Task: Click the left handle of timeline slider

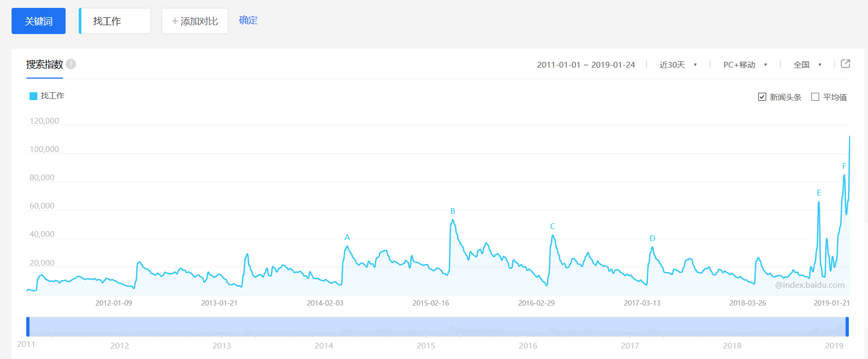Action: point(28,327)
